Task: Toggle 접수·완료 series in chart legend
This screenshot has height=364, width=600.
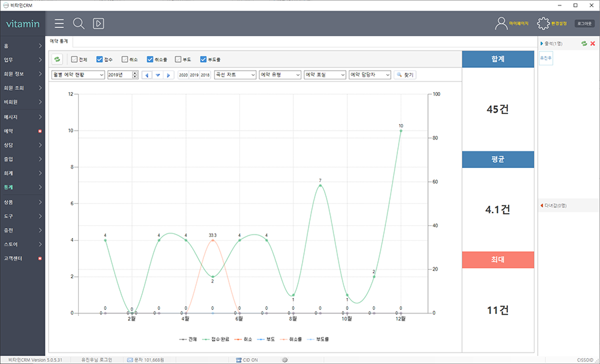Action: click(215, 339)
